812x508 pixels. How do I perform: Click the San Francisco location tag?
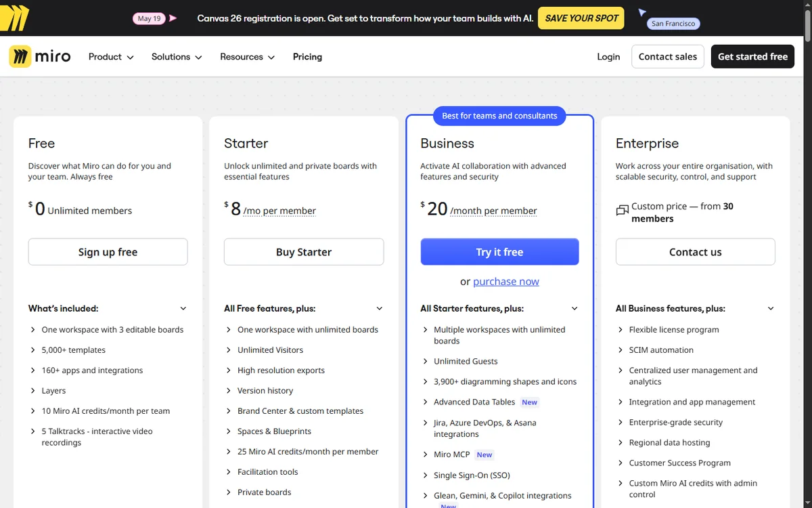coord(673,23)
